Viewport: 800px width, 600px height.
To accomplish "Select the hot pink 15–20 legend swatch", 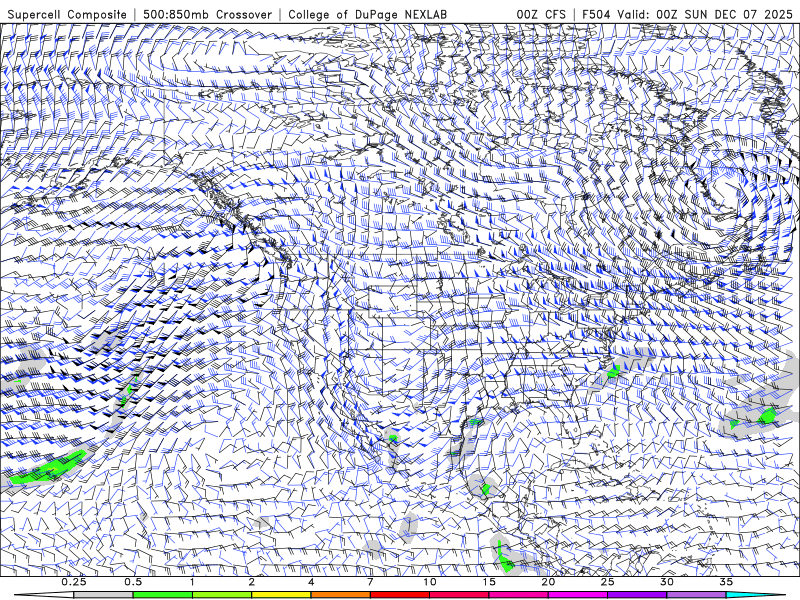I will [x=518, y=595].
